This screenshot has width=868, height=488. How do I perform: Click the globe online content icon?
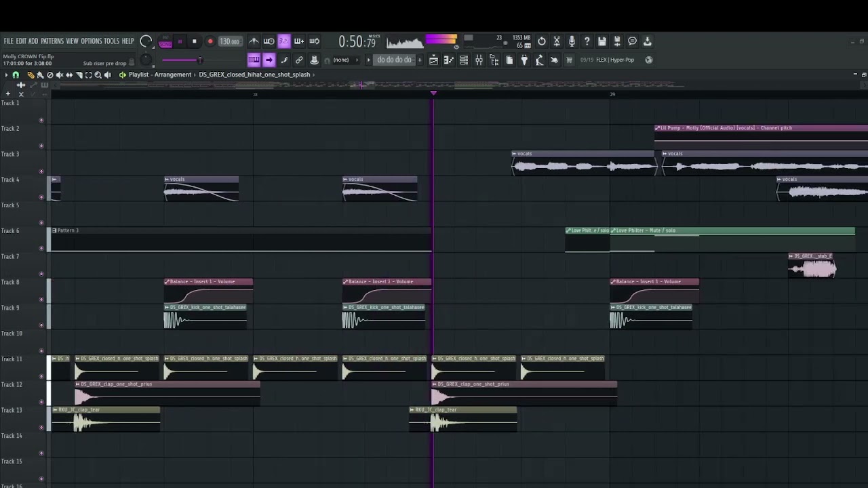coord(648,60)
